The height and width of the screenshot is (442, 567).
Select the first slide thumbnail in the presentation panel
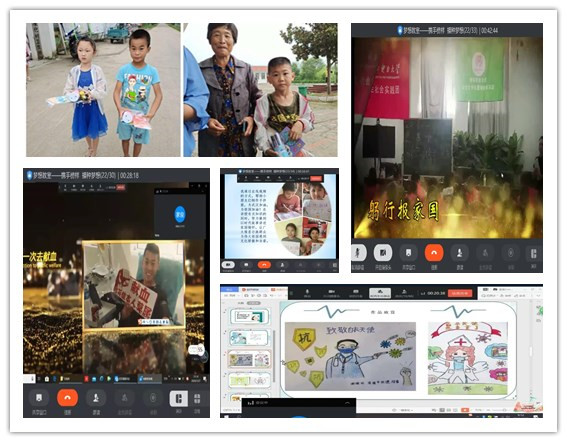250,316
